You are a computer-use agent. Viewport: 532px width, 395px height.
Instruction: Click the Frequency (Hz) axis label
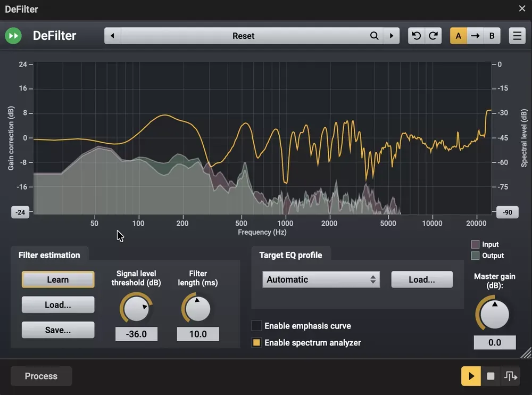(262, 232)
